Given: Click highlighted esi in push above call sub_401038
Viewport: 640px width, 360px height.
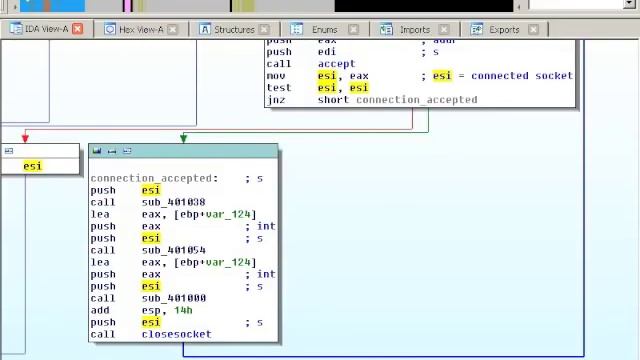Looking at the screenshot, I should coord(151,190).
